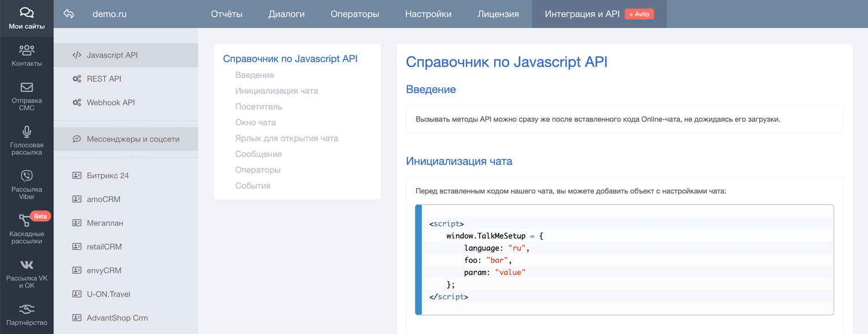The width and height of the screenshot is (868, 334).
Task: Select the Webhook API sidebar label
Action: (111, 102)
